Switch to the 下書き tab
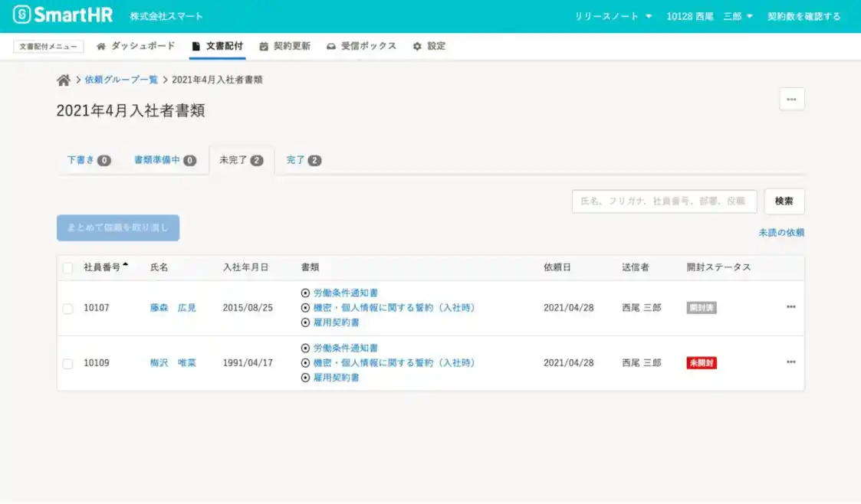Viewport: 861px width, 504px height. (88, 160)
